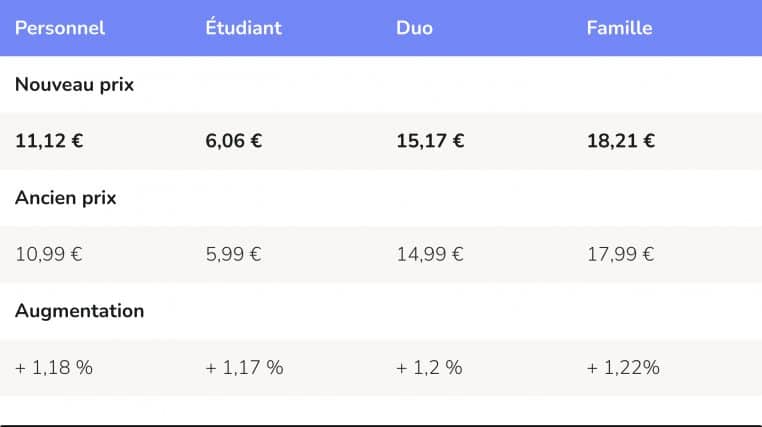
Task: Select the 18,21 € Famille price
Action: 621,141
